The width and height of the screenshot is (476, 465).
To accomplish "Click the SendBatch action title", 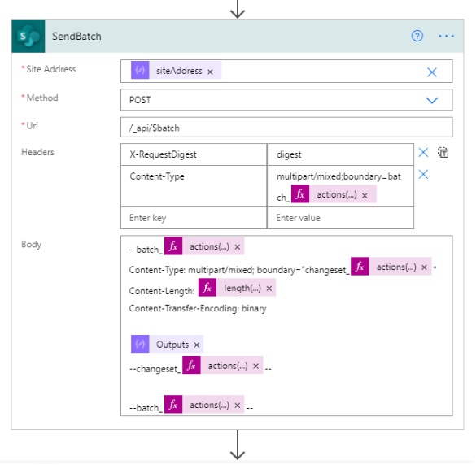I will click(x=76, y=36).
